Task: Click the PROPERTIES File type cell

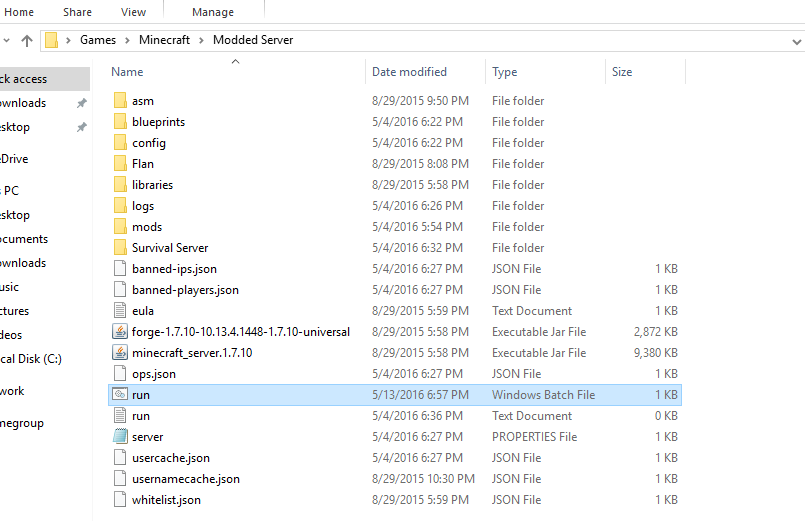Action: [534, 437]
